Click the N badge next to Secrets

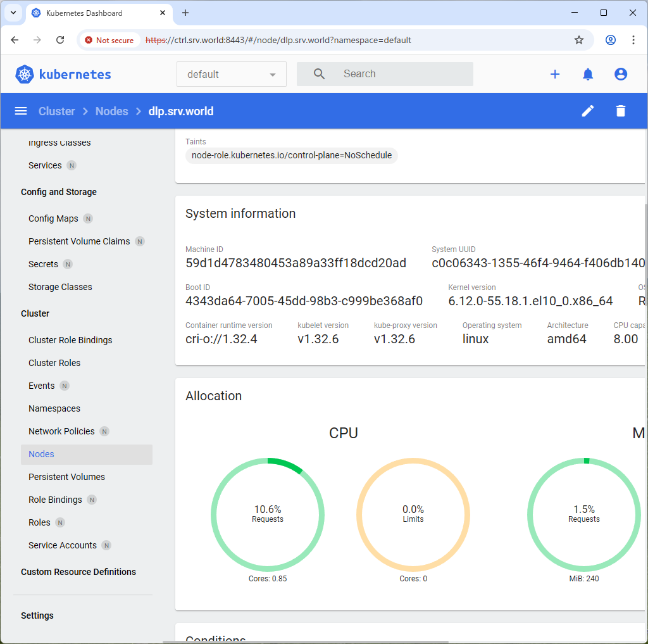[68, 264]
